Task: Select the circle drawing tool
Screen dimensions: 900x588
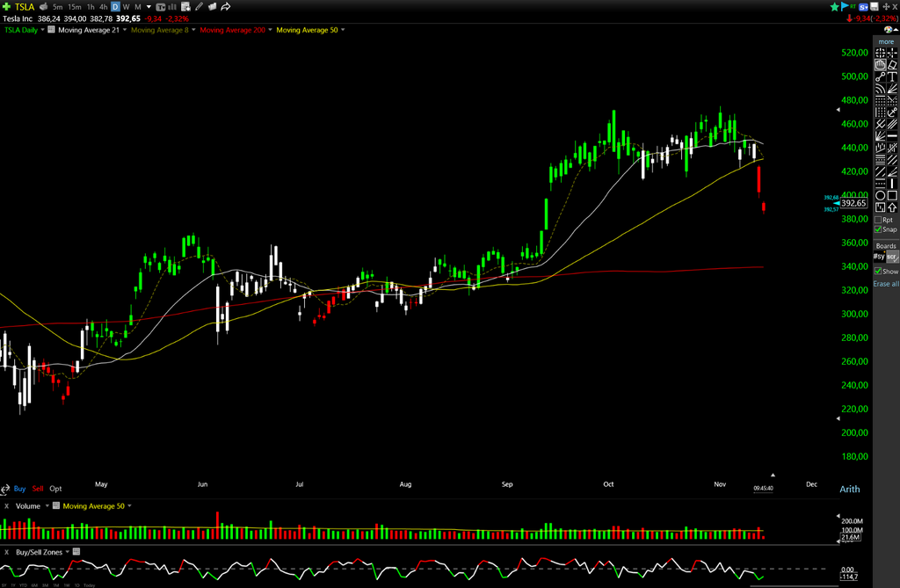Action: 880,196
